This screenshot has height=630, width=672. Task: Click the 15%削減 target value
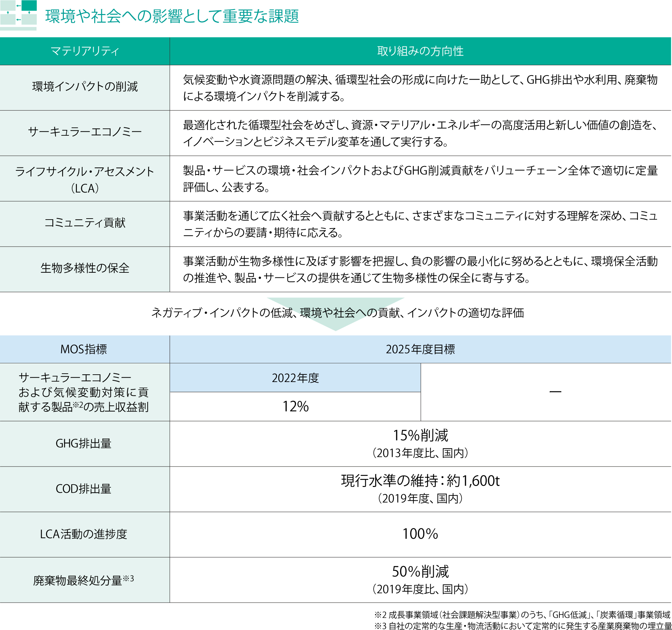[420, 435]
